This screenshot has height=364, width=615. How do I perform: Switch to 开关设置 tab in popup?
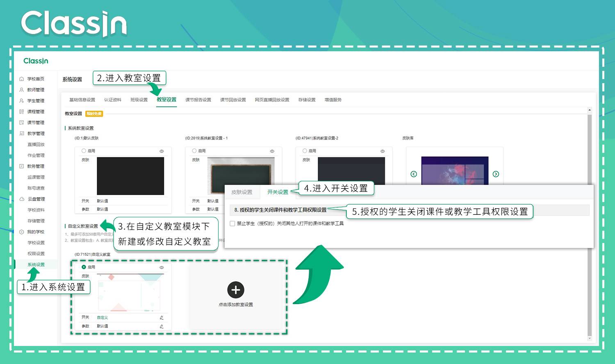point(278,192)
